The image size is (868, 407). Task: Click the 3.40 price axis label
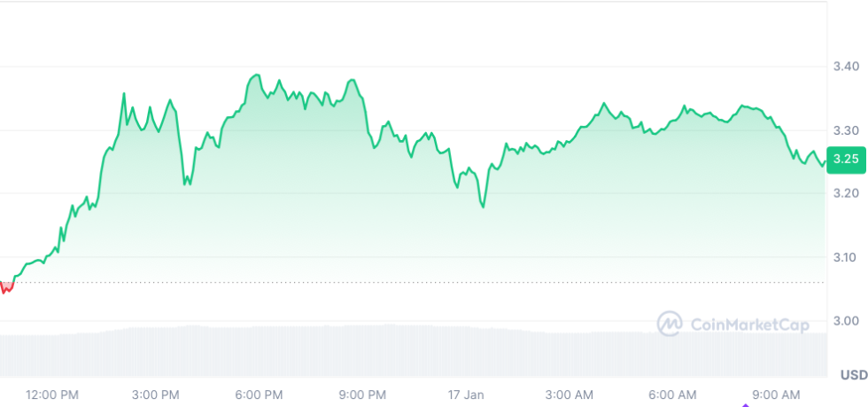coord(846,67)
